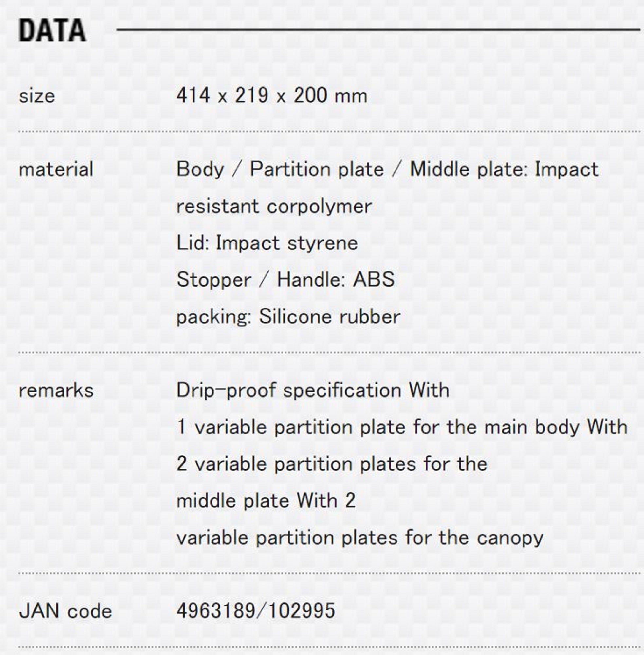This screenshot has width=644, height=655.
Task: Click the "resistant corpolymer" text line
Action: 274,206
